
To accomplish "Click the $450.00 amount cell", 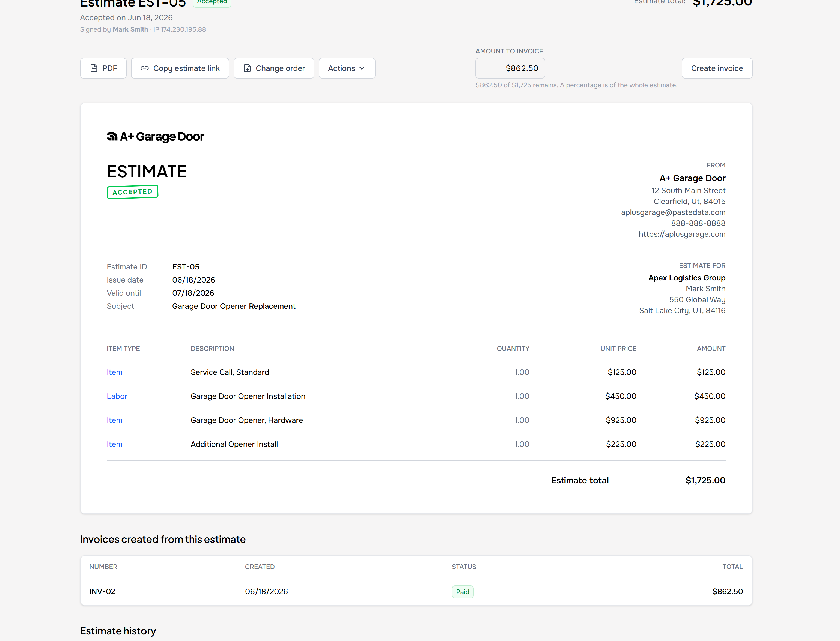I will (710, 396).
